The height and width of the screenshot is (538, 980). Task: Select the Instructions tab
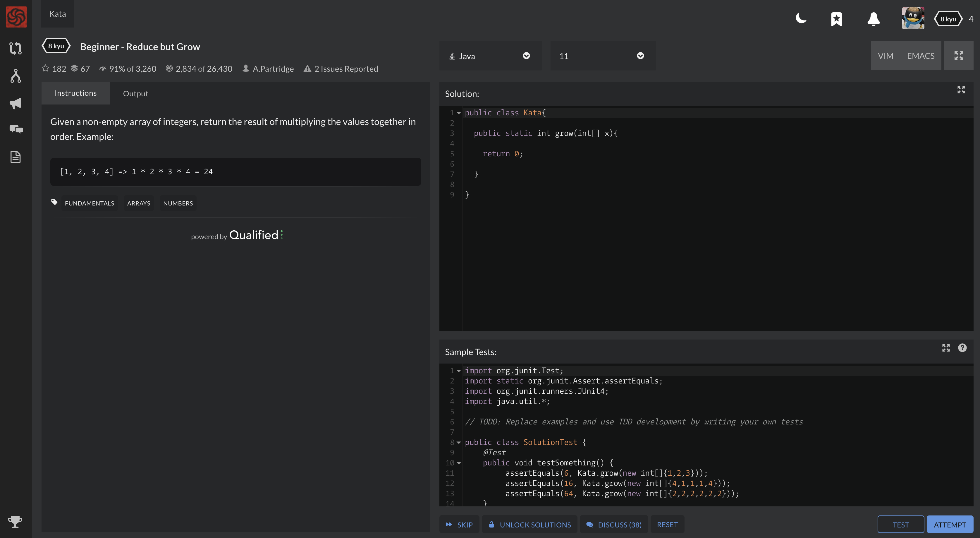coord(75,93)
